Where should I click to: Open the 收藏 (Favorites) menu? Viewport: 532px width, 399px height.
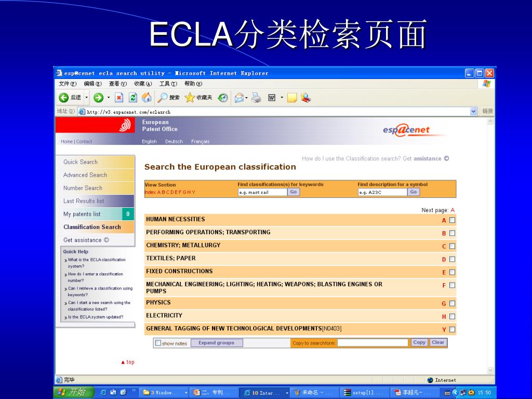tap(143, 84)
